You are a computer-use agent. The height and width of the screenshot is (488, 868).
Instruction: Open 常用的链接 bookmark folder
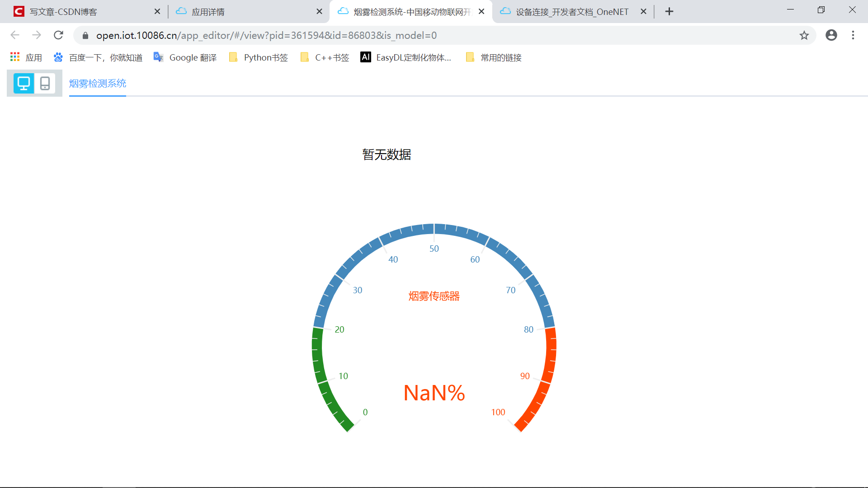pyautogui.click(x=494, y=57)
